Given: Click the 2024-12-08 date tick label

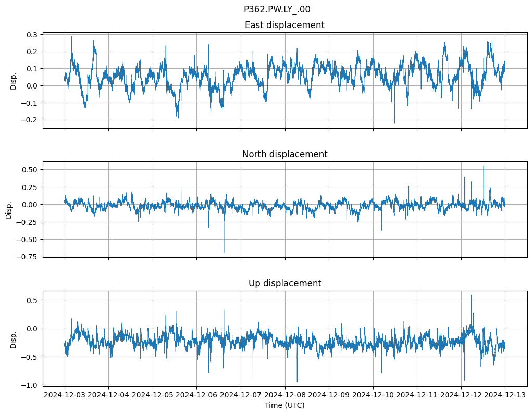Looking at the screenshot, I should pyautogui.click(x=285, y=395).
